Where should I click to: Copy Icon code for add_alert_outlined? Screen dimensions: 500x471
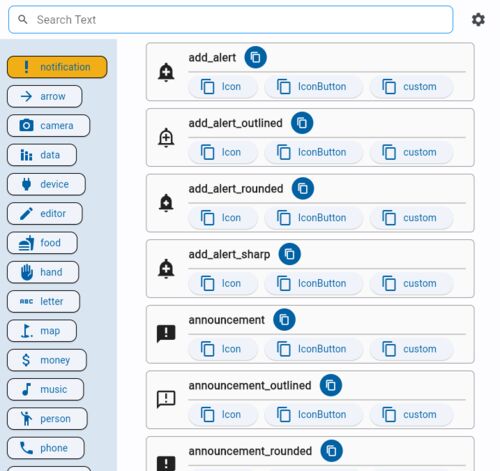click(x=223, y=152)
